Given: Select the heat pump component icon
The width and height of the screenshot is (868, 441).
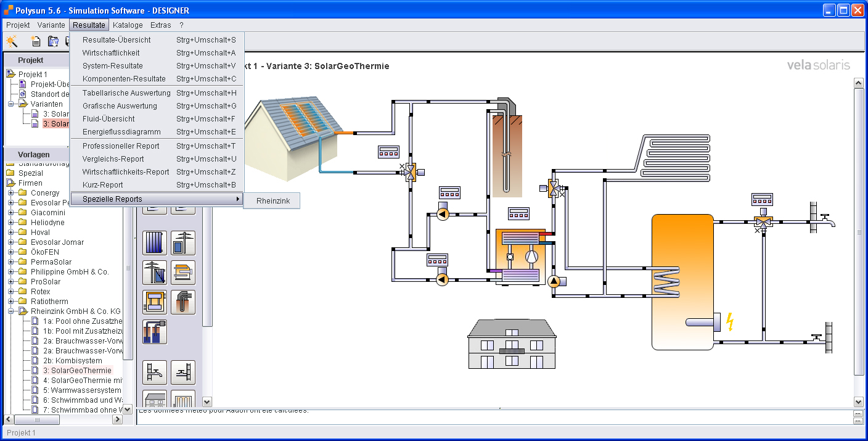Looking at the screenshot, I should click(x=155, y=302).
